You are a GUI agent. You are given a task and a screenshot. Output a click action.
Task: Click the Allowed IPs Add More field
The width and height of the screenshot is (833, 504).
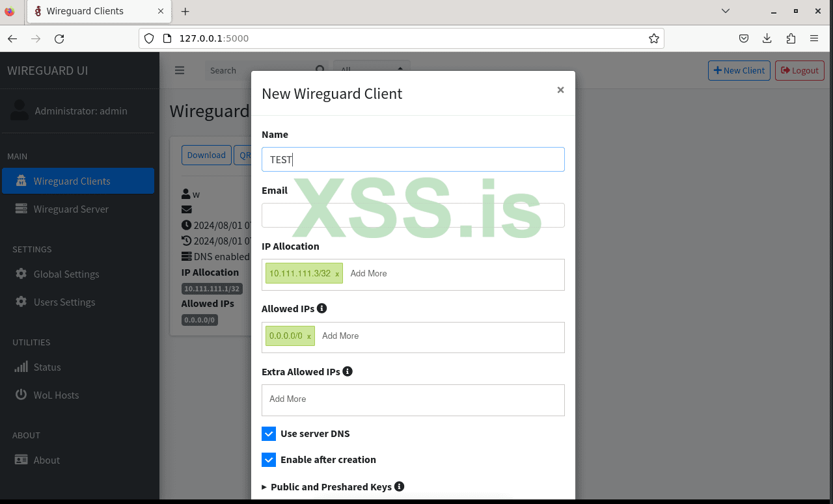click(340, 336)
